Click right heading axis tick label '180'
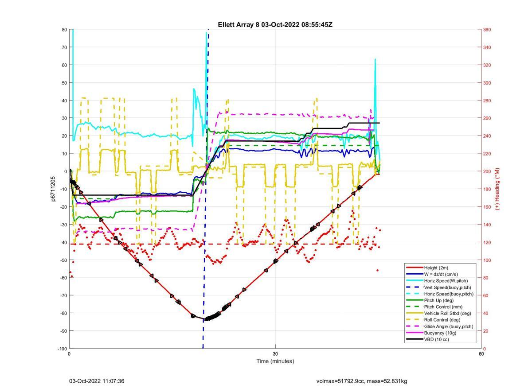This screenshot has width=532, height=392. (x=487, y=189)
